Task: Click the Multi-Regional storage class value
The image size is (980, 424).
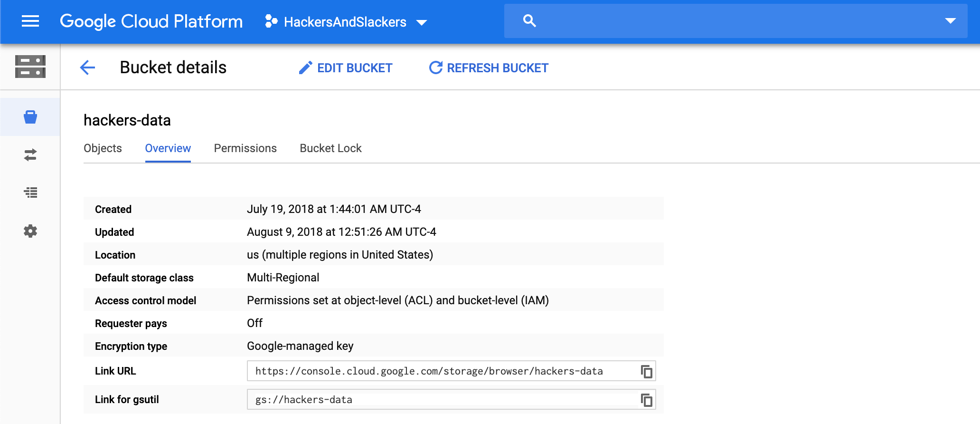Action: click(x=283, y=278)
